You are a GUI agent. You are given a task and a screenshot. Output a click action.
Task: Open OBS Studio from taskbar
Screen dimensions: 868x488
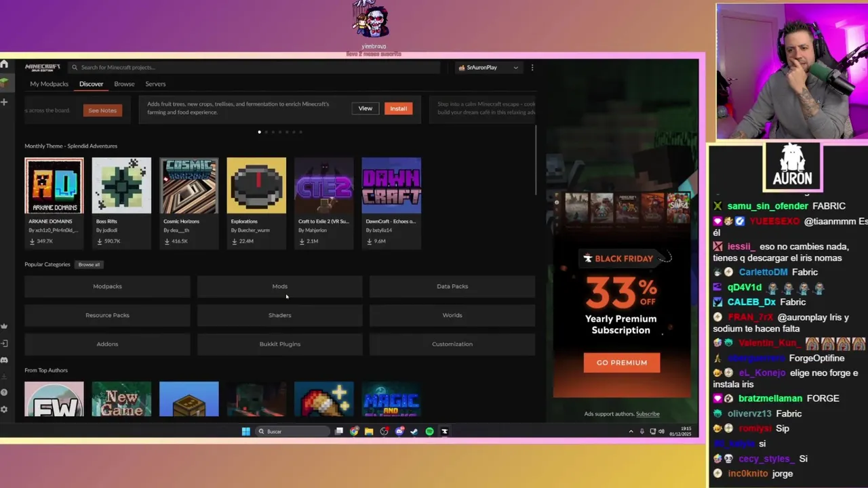384,431
